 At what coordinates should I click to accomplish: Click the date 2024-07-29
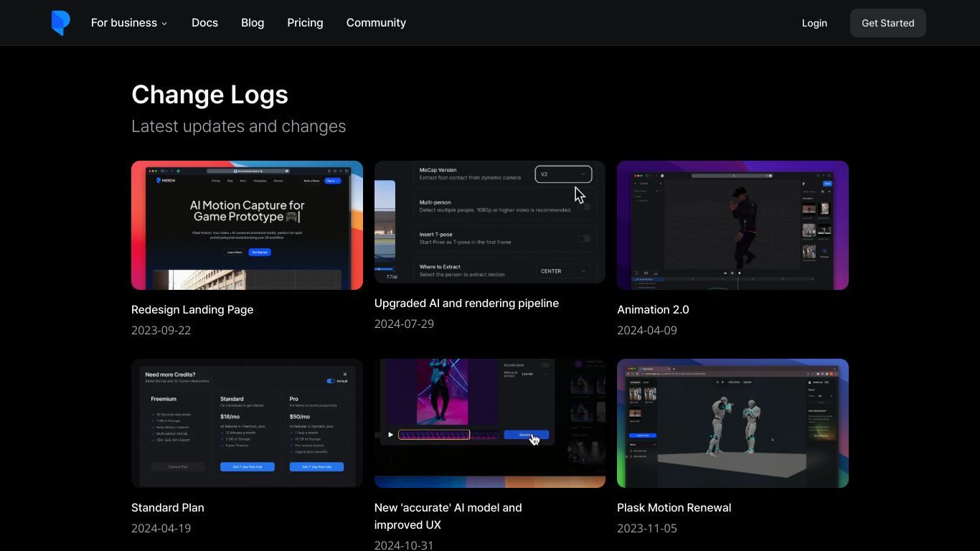pyautogui.click(x=404, y=324)
